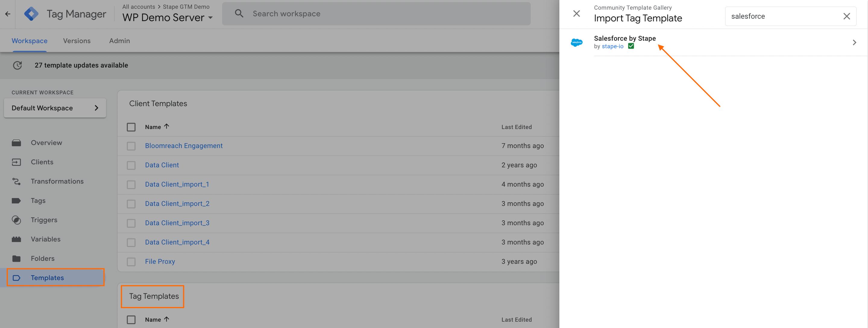The height and width of the screenshot is (328, 868).
Task: Click the Tag Manager diamond logo
Action: (31, 14)
